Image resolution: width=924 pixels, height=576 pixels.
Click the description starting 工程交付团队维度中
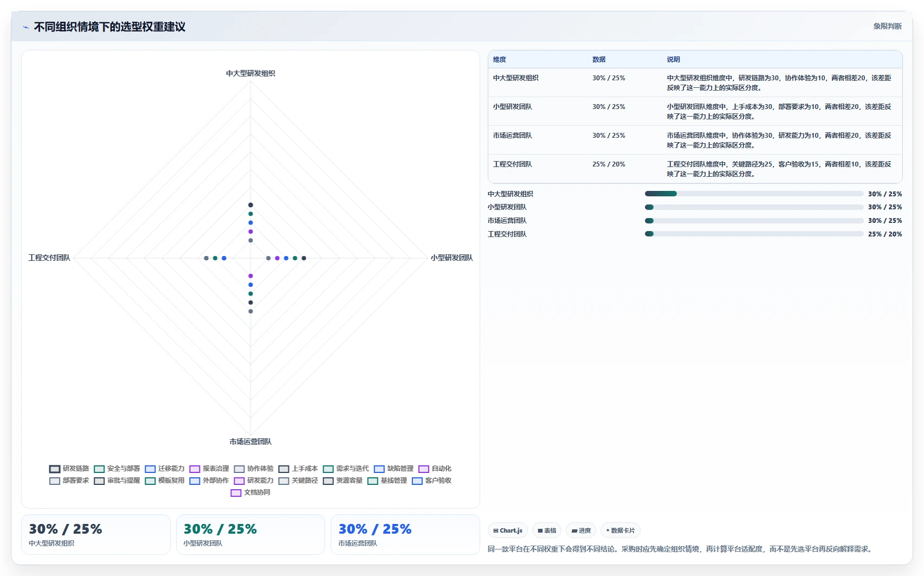pos(779,169)
